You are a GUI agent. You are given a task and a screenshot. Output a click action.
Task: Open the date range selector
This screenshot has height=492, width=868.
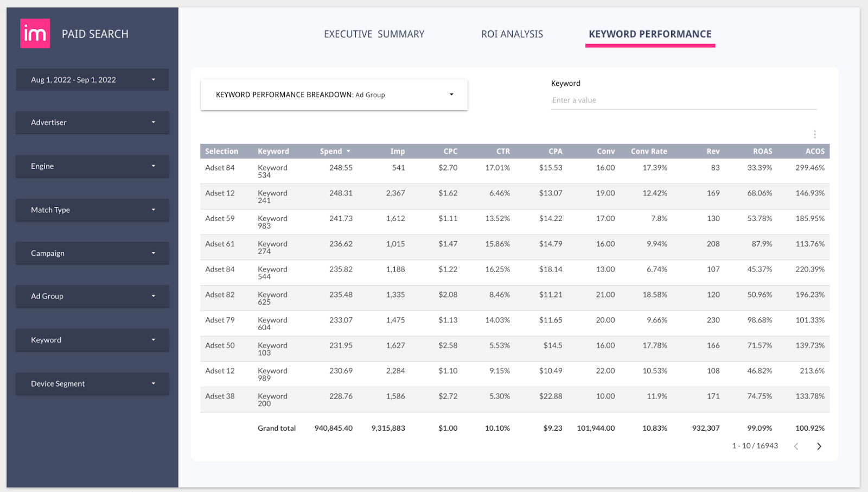pyautogui.click(x=92, y=79)
